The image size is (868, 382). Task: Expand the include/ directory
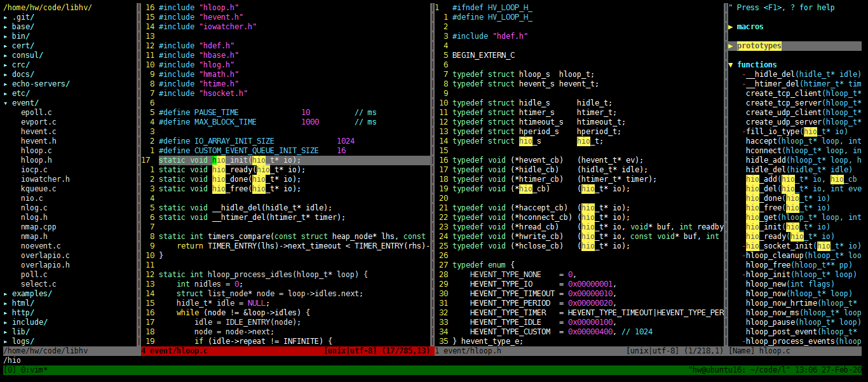pyautogui.click(x=6, y=322)
